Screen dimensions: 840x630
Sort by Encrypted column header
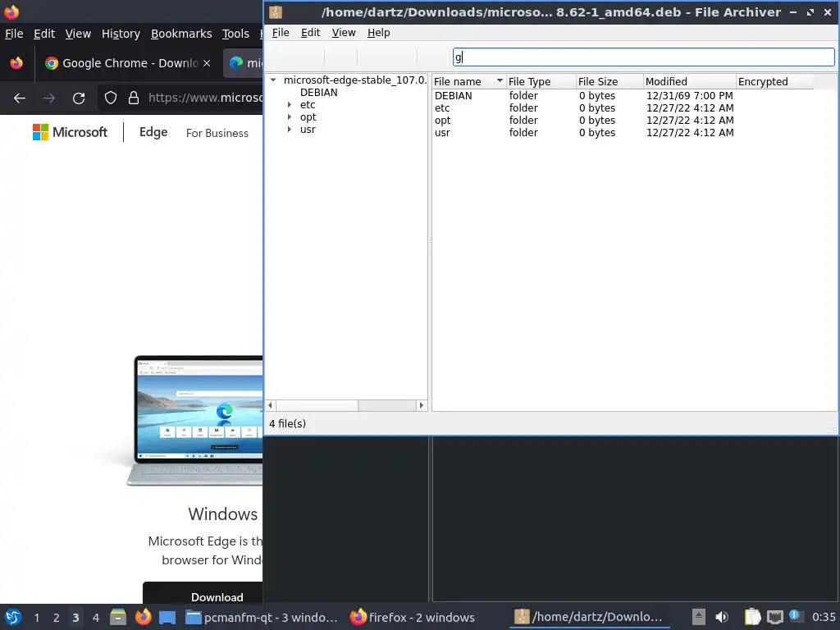pos(774,81)
